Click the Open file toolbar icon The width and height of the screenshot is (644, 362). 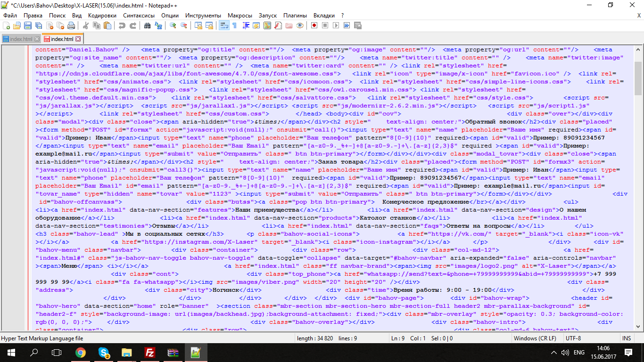[x=17, y=25]
